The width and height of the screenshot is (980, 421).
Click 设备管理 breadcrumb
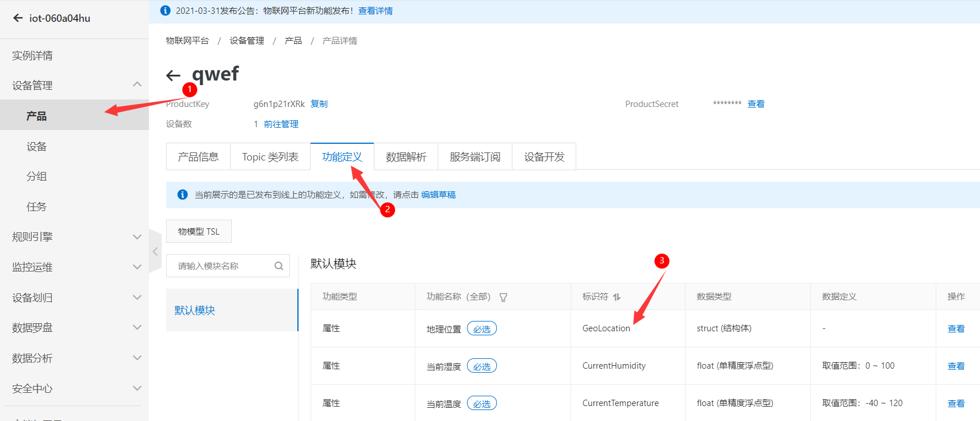(x=247, y=40)
